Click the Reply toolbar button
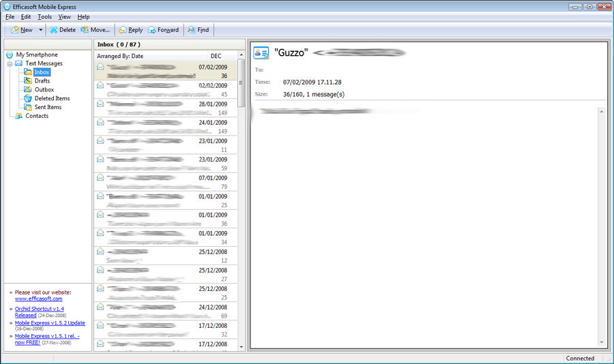 pos(130,30)
